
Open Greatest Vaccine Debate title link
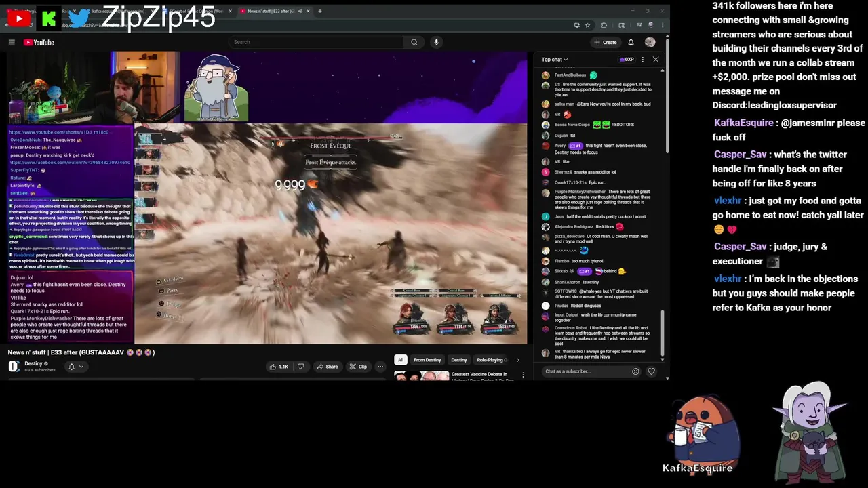point(483,376)
